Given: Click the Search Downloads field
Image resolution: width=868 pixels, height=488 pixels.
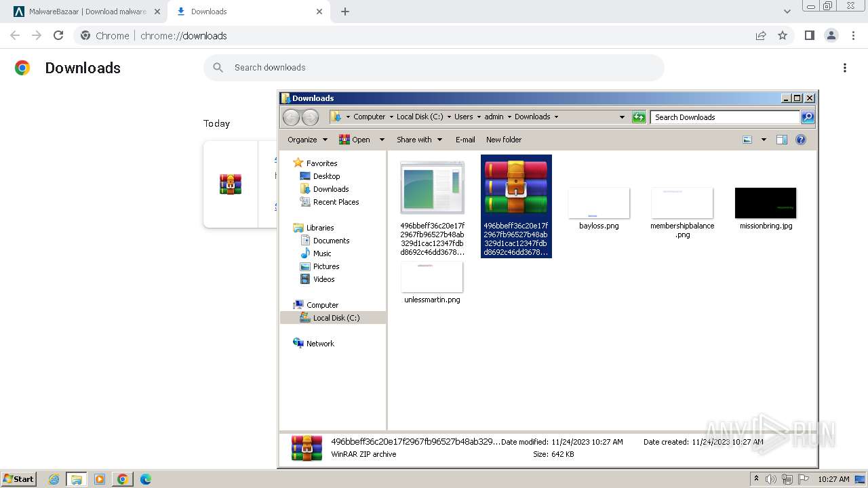Looking at the screenshot, I should pyautogui.click(x=724, y=117).
